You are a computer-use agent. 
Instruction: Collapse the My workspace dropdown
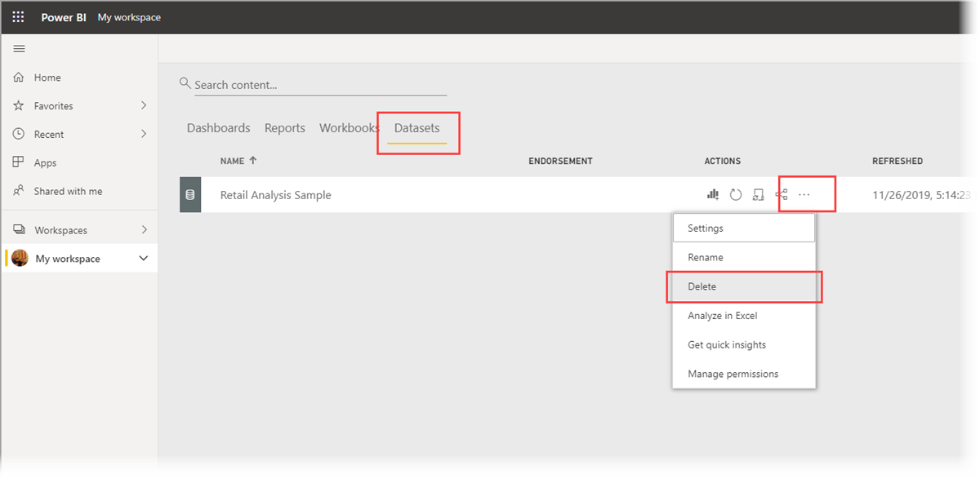coord(145,258)
